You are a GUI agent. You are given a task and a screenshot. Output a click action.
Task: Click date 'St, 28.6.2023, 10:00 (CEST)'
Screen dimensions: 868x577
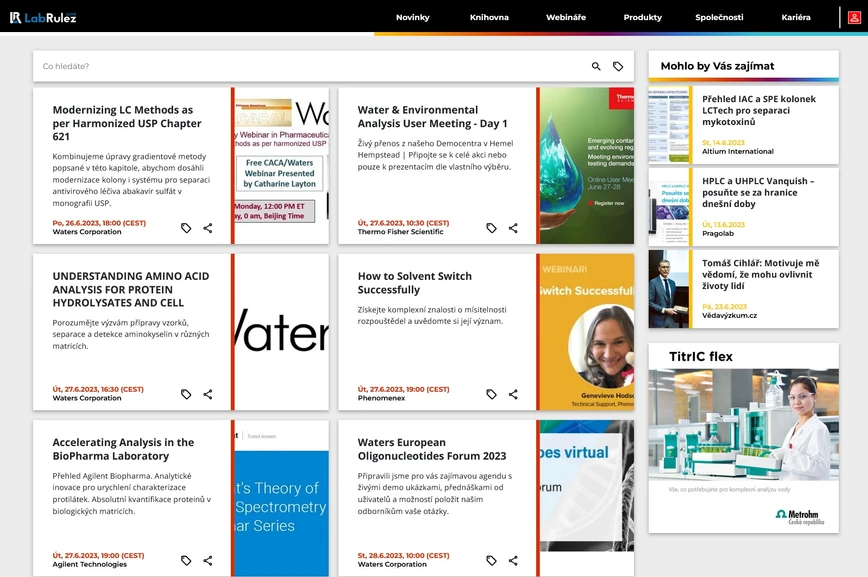pyautogui.click(x=404, y=555)
